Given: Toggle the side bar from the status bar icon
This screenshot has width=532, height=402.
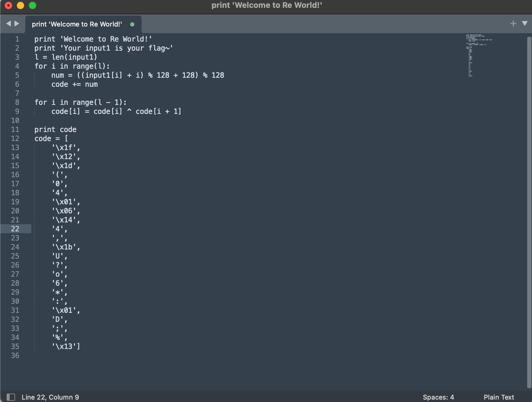Looking at the screenshot, I should click(11, 397).
